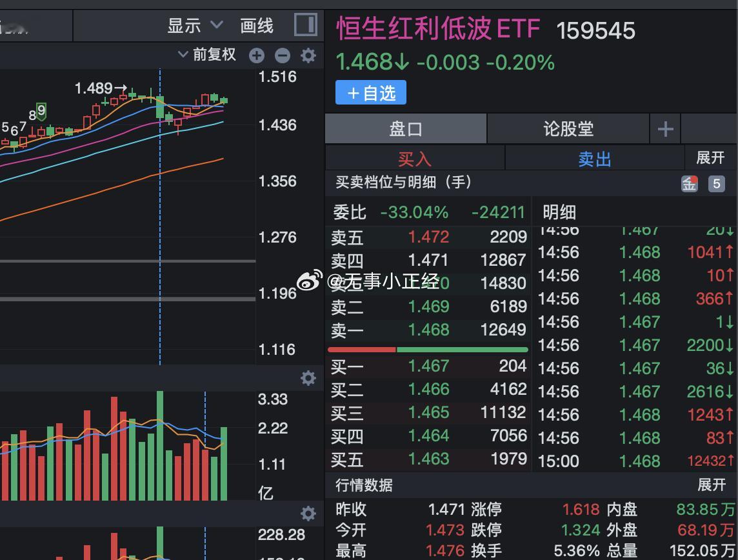Click the tallest green volume bar
This screenshot has height=560, width=738.
pos(160,445)
